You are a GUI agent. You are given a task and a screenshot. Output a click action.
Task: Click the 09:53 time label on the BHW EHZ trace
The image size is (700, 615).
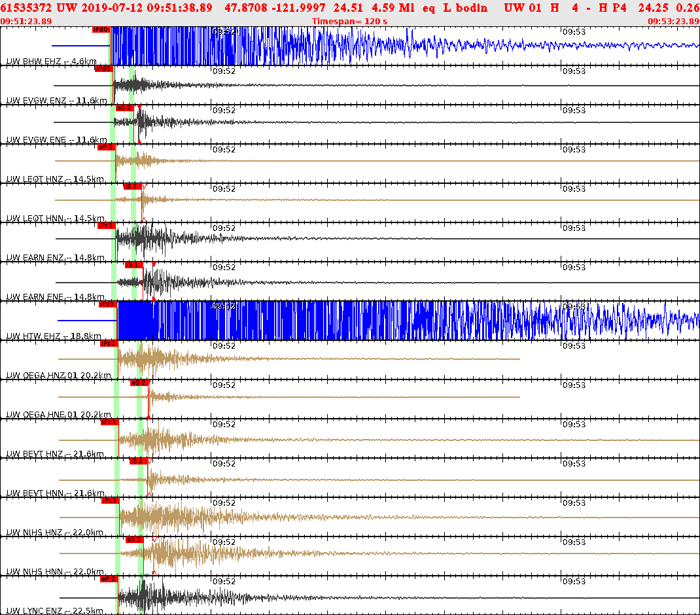(x=574, y=31)
